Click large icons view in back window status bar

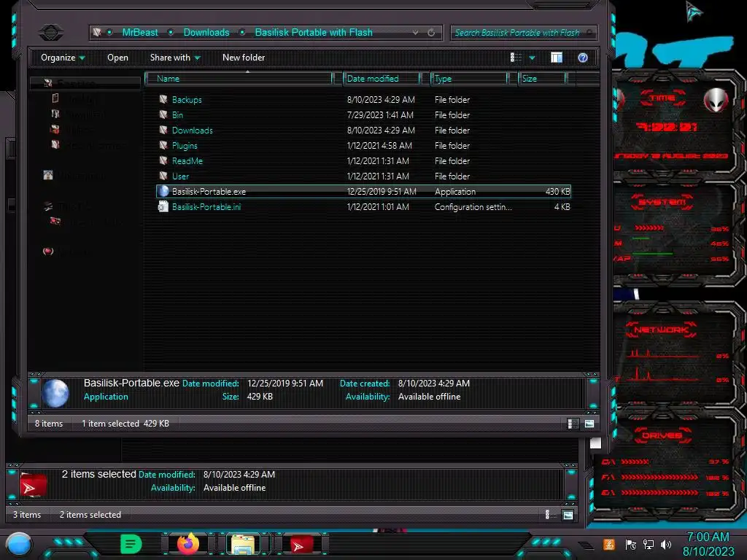tap(568, 515)
